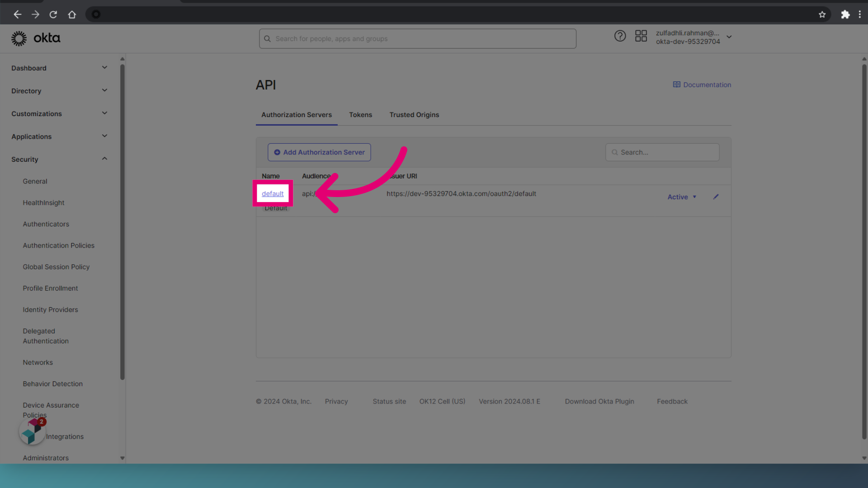Click the Version 2024.08.1 E text
The image size is (868, 488).
point(509,401)
